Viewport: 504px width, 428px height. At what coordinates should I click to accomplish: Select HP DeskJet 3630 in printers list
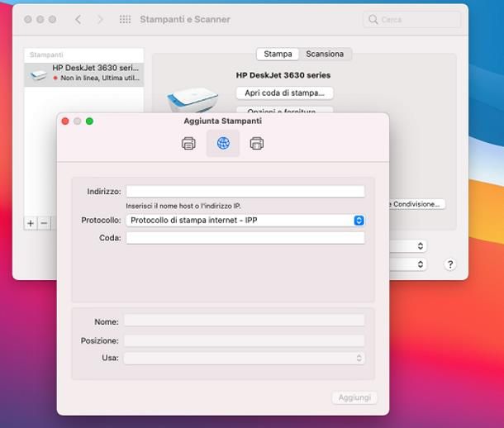(84, 74)
